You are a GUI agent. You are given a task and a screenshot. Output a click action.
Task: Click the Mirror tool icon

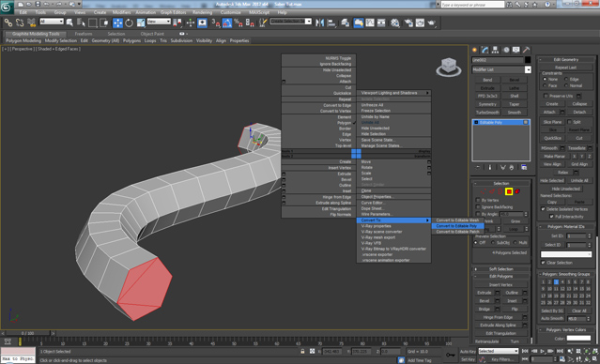click(x=320, y=23)
